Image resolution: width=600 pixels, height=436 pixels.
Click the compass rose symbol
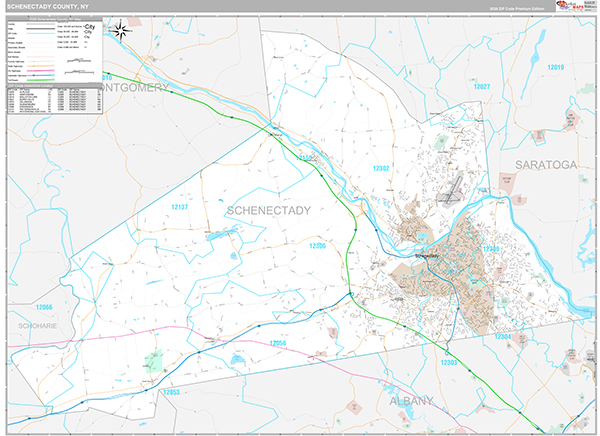click(x=121, y=31)
